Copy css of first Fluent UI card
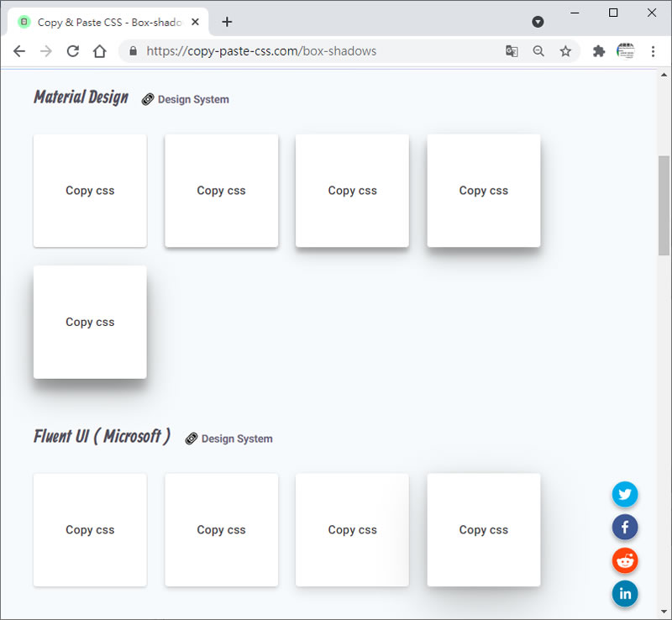Viewport: 672px width, 620px height. tap(90, 530)
